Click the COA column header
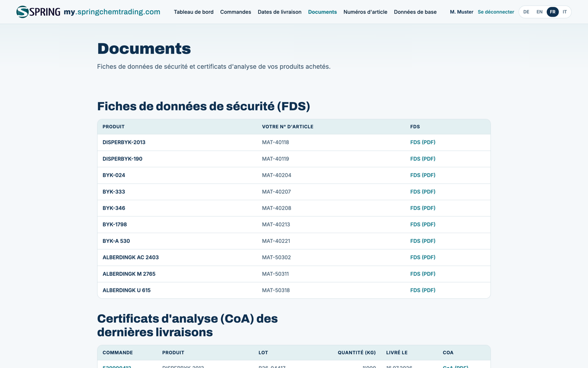Image resolution: width=588 pixels, height=368 pixels. click(x=448, y=352)
